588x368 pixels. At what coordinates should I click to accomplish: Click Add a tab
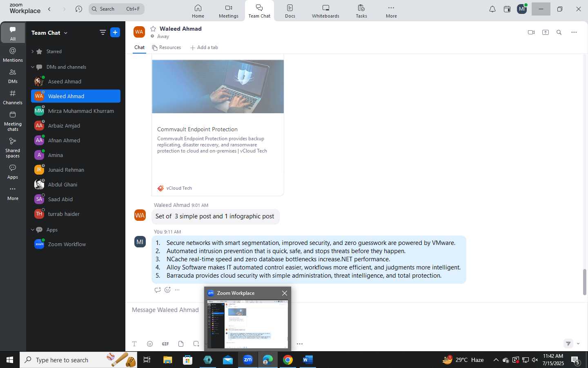pos(204,47)
